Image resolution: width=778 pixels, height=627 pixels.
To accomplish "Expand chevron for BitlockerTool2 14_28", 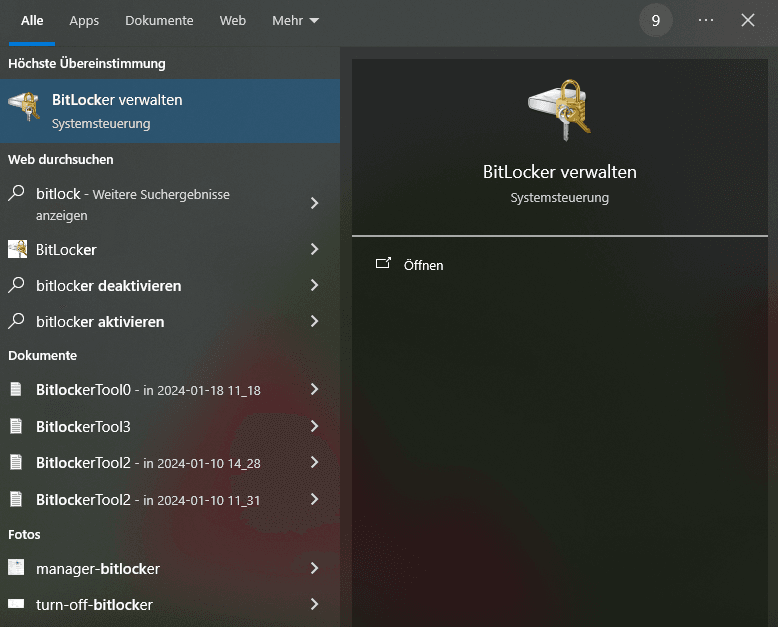I will coord(315,462).
